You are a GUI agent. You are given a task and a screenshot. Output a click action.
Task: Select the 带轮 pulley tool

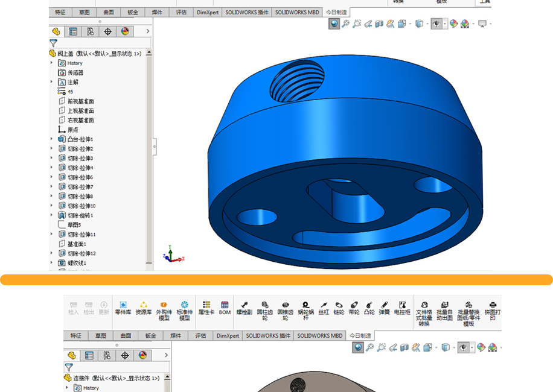[354, 308]
